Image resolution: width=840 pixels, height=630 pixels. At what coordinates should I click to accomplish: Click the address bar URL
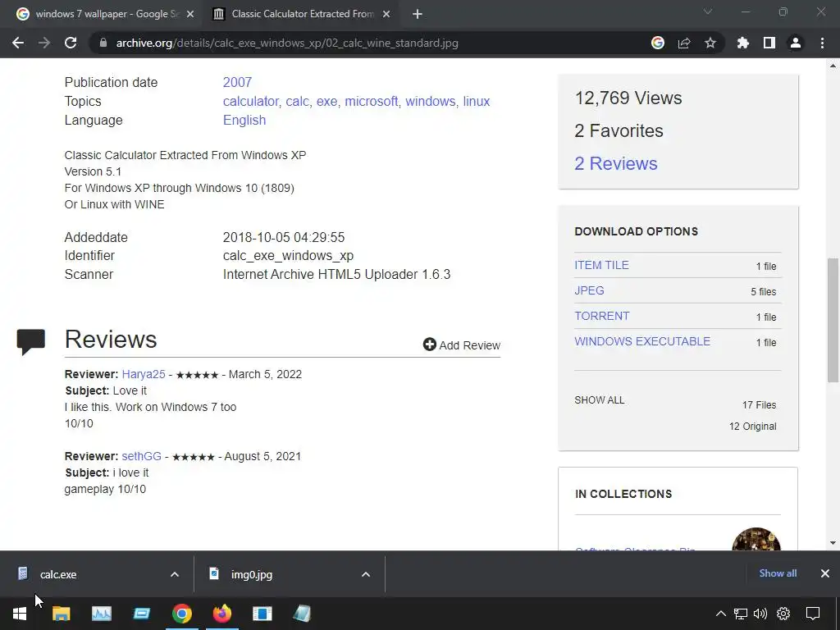tap(287, 43)
